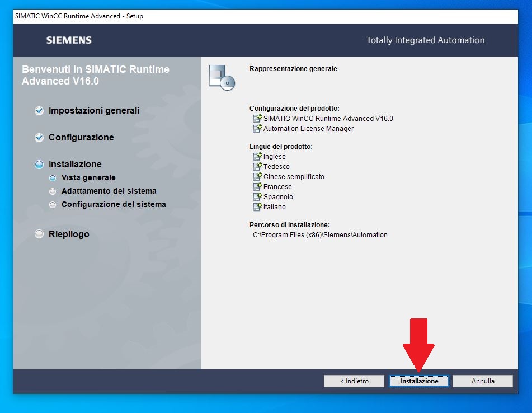Viewport: 532px width, 413px height.
Task: Select the Impostazioni generali step
Action: (x=93, y=111)
